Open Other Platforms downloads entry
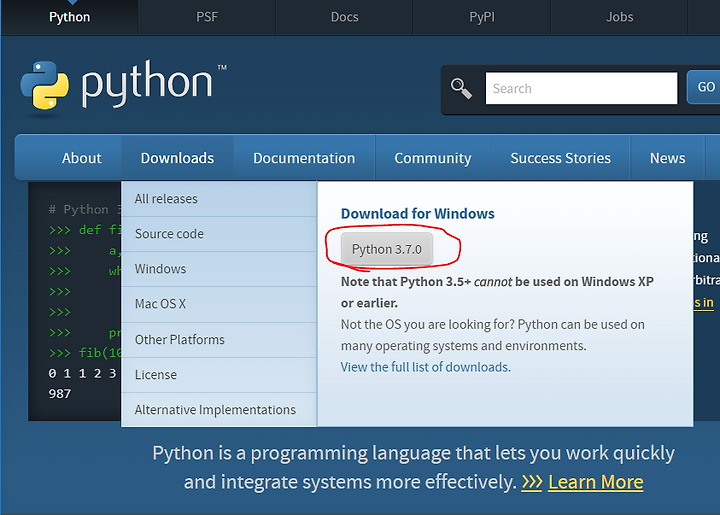Screen dimensions: 720x515 pyautogui.click(x=219, y=340)
